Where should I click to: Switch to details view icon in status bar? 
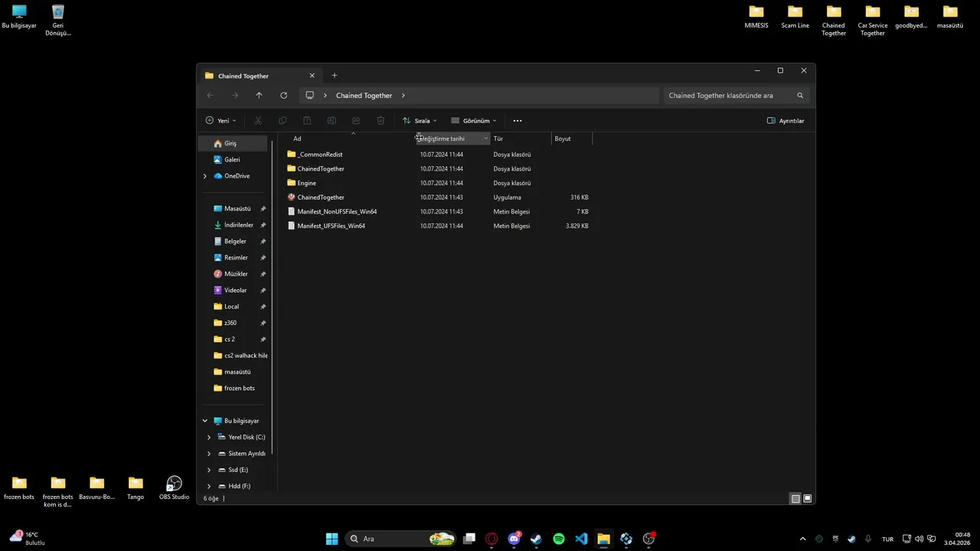795,499
